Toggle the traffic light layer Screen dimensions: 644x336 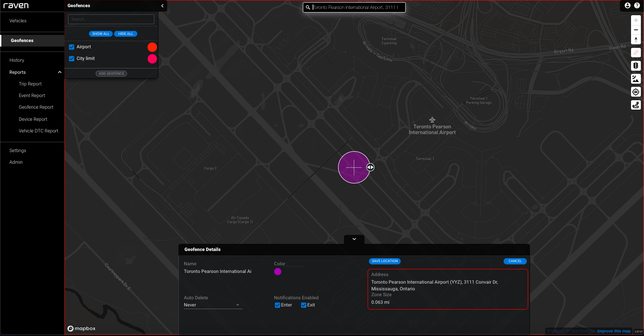click(636, 66)
